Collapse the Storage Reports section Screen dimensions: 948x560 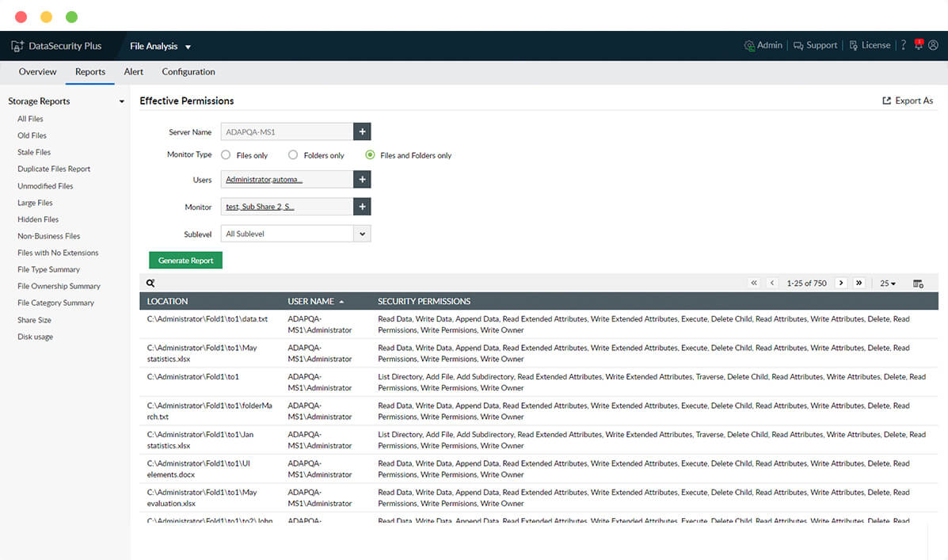121,101
